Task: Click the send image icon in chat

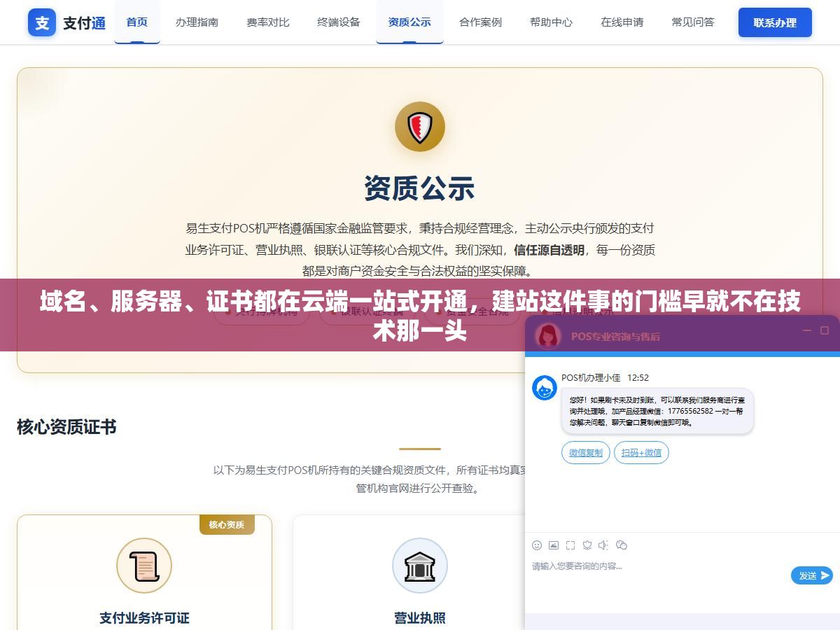Action: [x=554, y=545]
